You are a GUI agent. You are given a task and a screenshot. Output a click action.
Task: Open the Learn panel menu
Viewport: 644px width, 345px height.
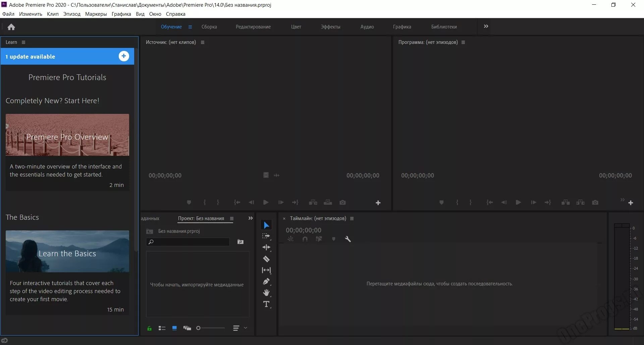pyautogui.click(x=23, y=42)
